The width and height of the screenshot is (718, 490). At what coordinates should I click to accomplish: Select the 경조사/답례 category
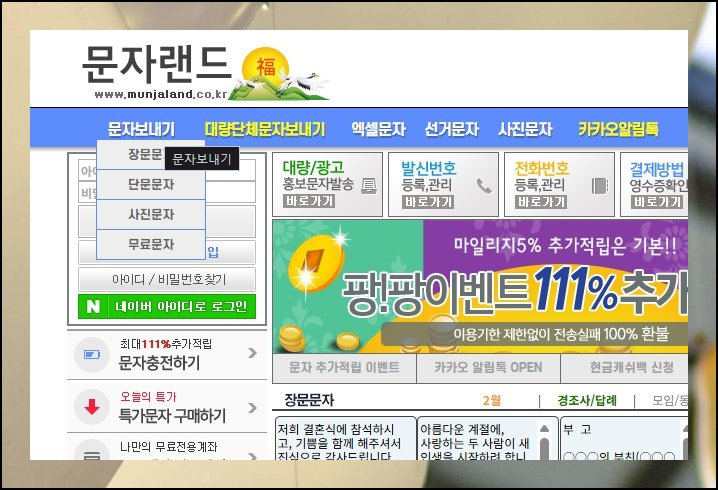point(587,401)
